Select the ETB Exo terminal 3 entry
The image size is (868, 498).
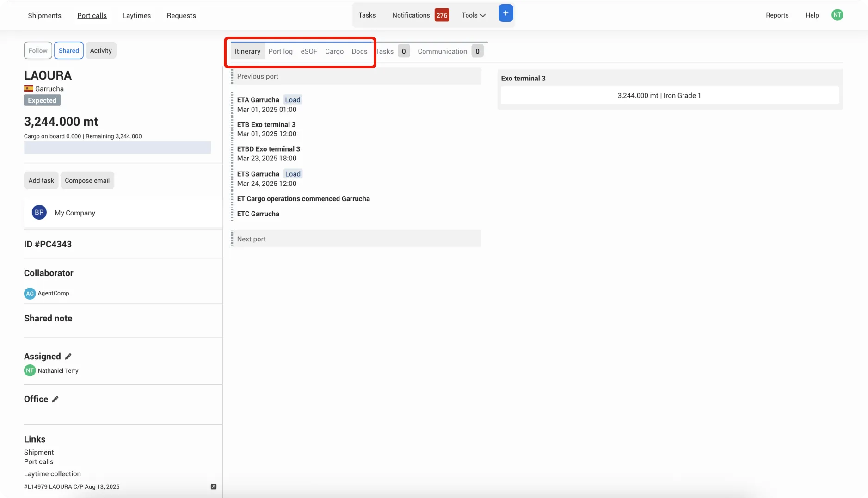pos(267,129)
